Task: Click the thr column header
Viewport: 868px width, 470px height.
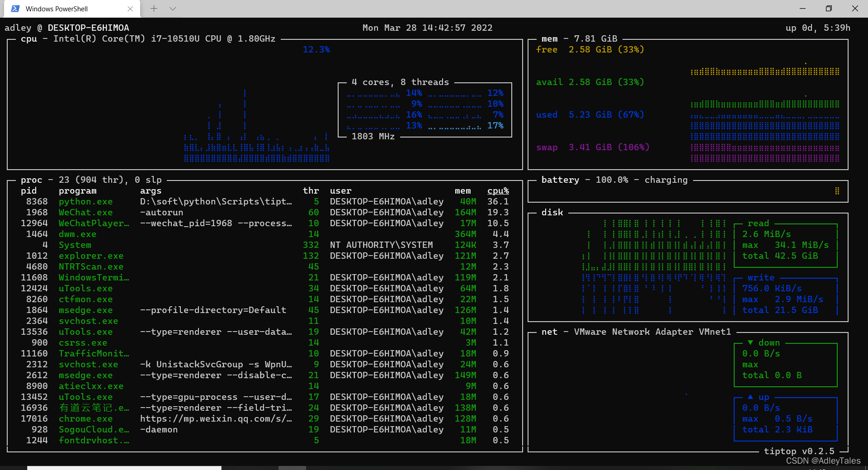Action: 311,191
